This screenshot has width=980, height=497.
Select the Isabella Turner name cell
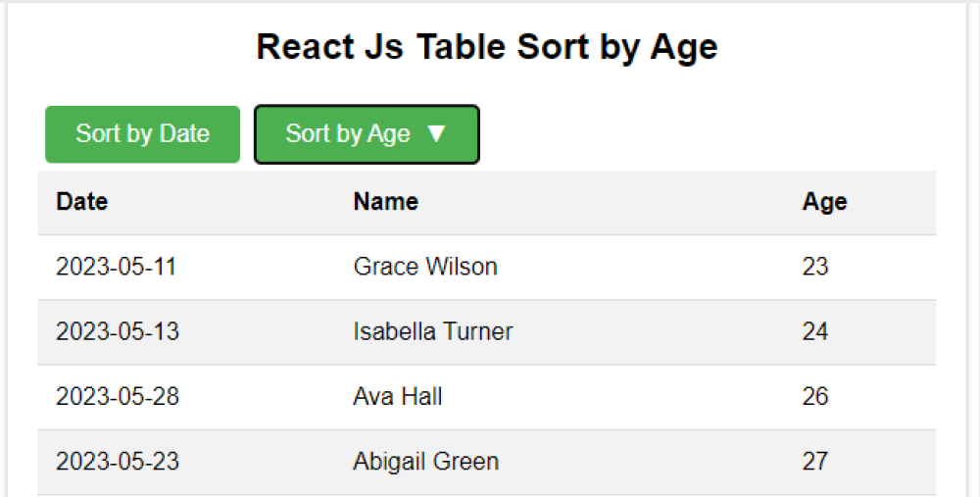[x=432, y=331]
